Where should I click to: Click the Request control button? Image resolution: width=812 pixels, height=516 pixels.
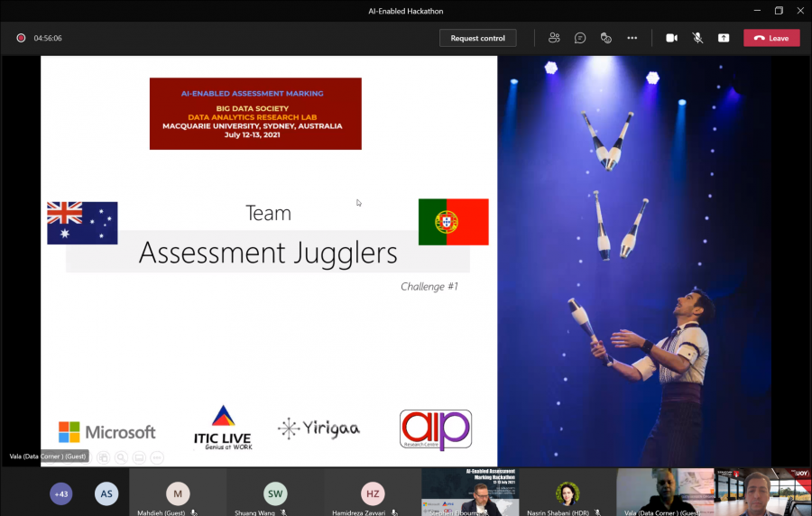[477, 38]
